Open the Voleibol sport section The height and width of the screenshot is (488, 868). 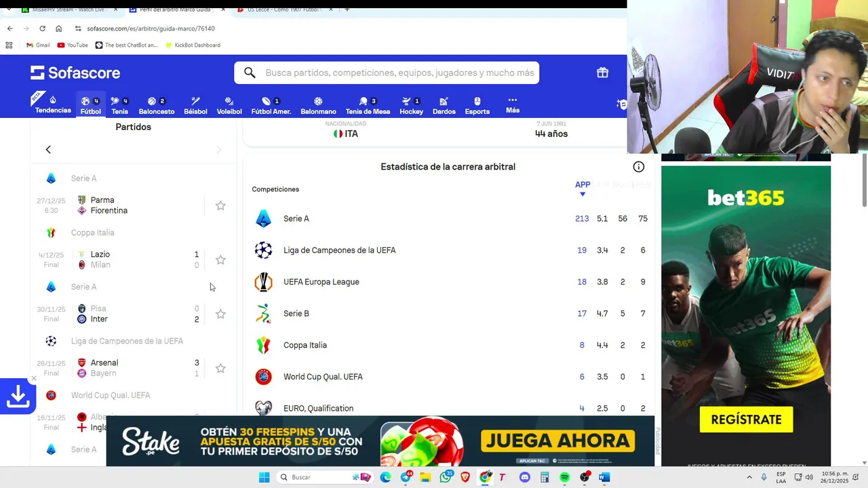tap(229, 105)
